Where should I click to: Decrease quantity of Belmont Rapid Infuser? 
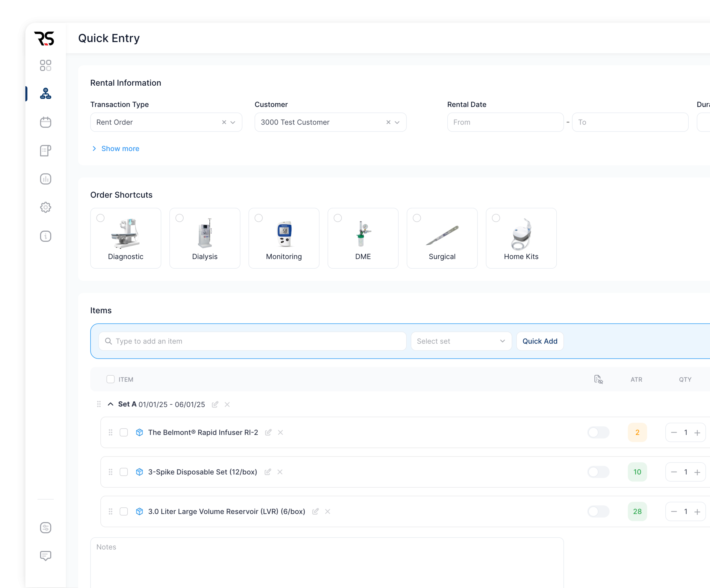(x=674, y=432)
